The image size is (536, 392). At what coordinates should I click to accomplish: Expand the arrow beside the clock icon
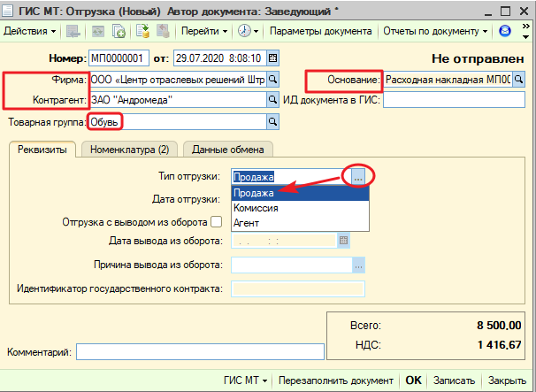pyautogui.click(x=256, y=32)
